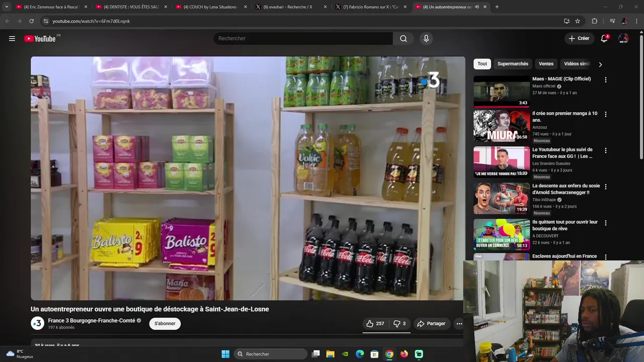
Task: Select the 'Ventes' filter chip
Action: tap(546, 64)
